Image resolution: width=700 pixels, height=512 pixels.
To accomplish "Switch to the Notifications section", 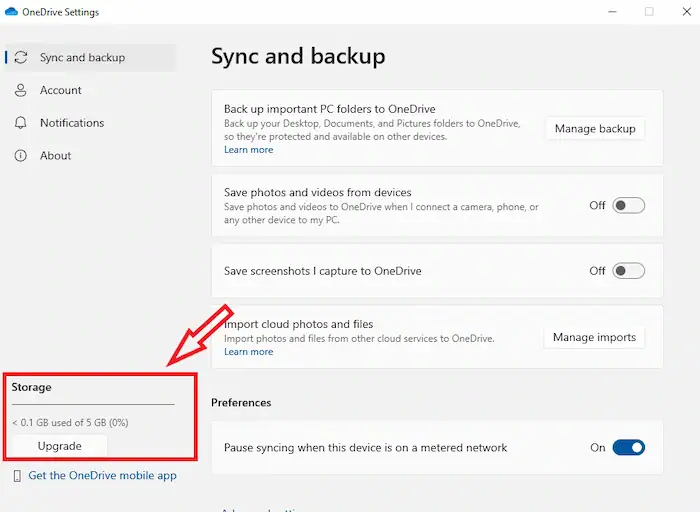I will (71, 123).
